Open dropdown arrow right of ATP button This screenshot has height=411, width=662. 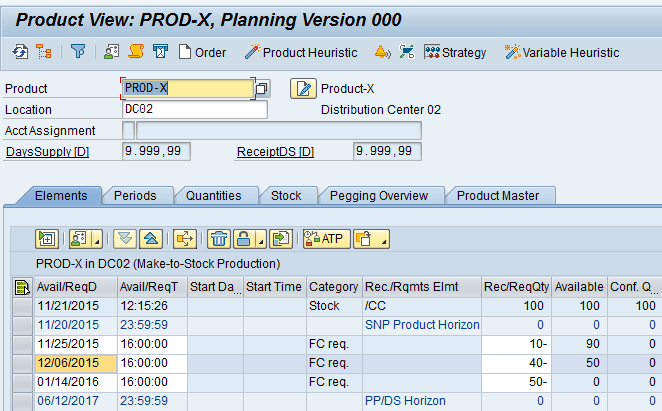pyautogui.click(x=382, y=240)
